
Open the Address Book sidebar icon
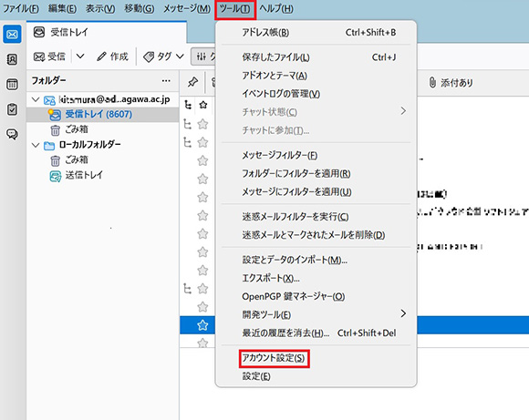[12, 59]
